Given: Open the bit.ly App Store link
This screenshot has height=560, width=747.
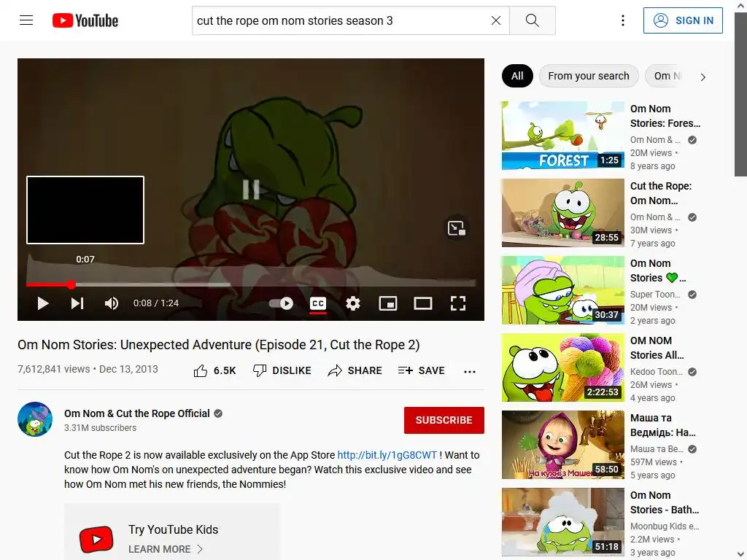Looking at the screenshot, I should click(387, 455).
